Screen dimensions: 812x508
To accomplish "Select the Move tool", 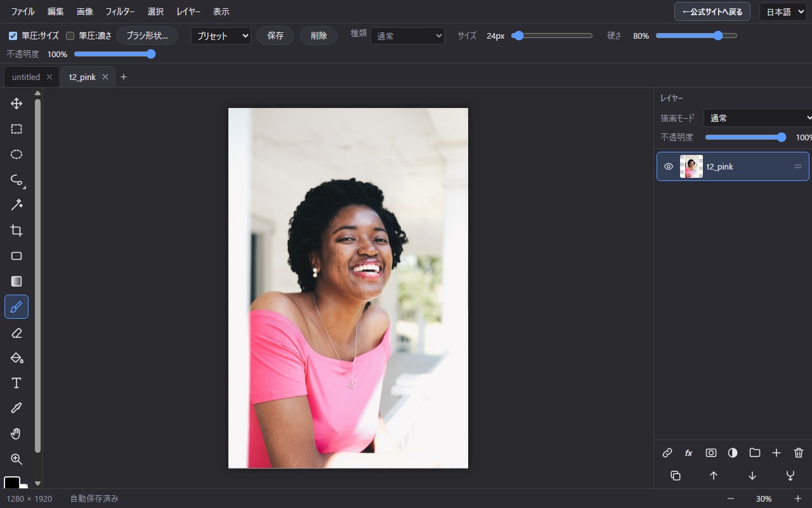I will point(16,104).
